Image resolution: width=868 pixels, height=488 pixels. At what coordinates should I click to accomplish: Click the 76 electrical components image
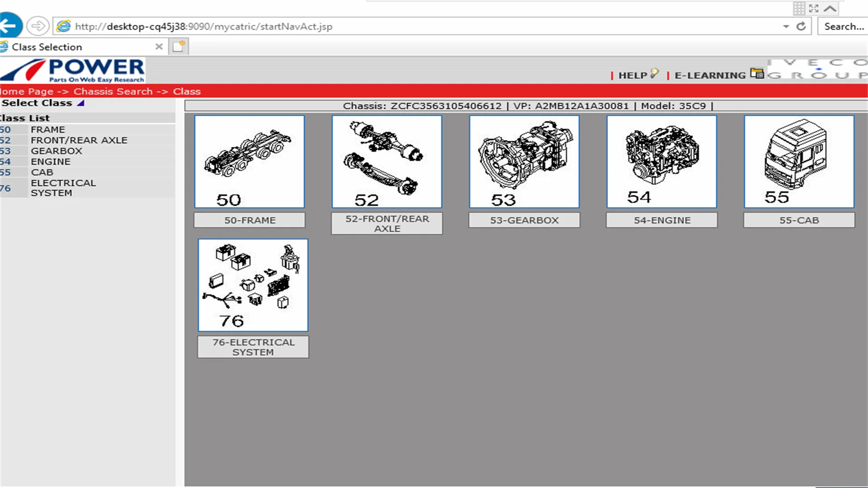tap(253, 285)
